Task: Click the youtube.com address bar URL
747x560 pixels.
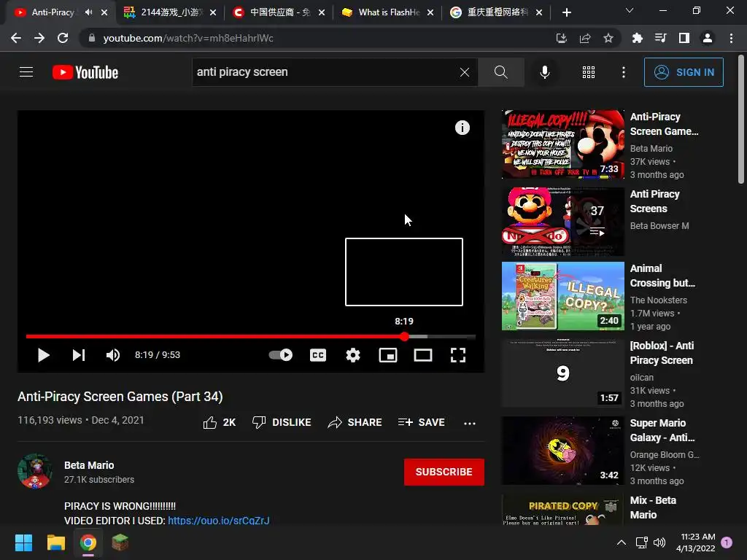Action: 188,38
